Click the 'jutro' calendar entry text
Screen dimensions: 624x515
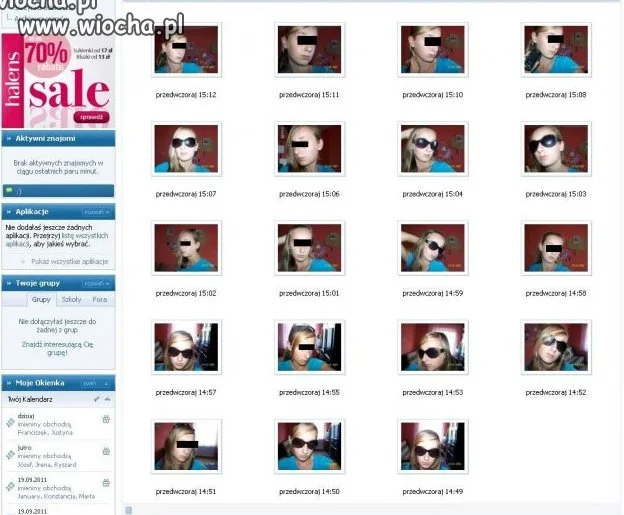[x=25, y=448]
